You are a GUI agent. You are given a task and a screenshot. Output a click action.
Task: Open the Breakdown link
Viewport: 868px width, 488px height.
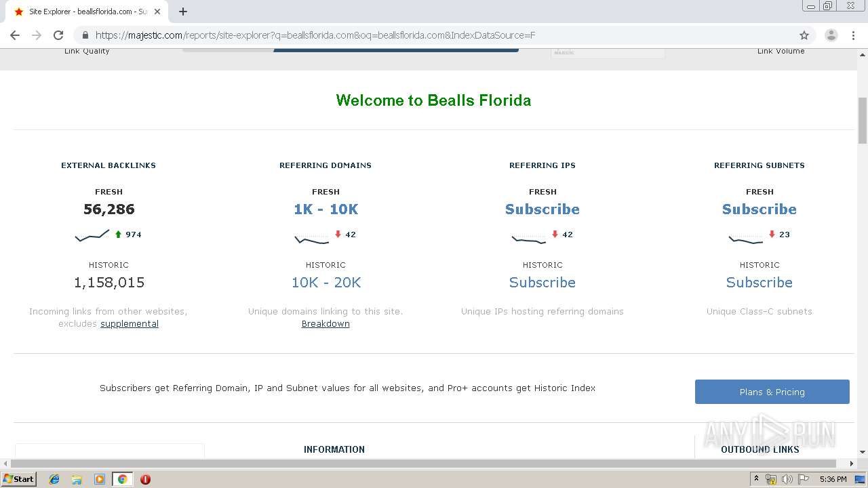[x=325, y=324]
